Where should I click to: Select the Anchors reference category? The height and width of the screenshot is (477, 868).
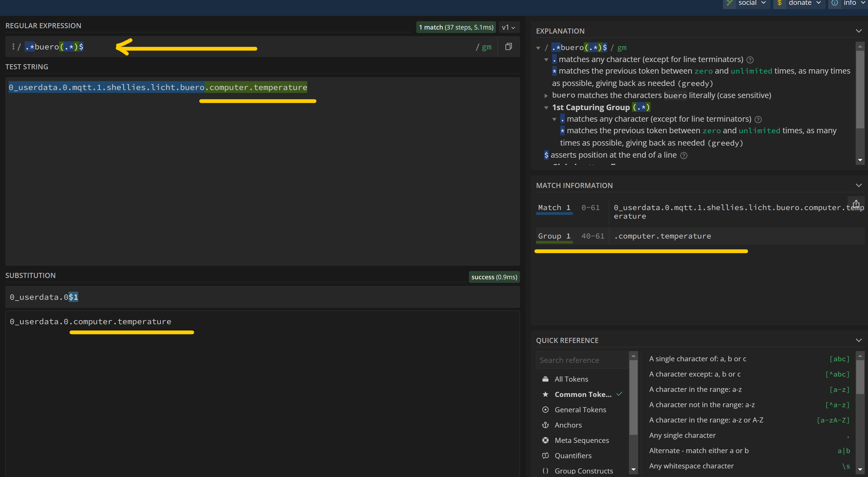tap(568, 425)
